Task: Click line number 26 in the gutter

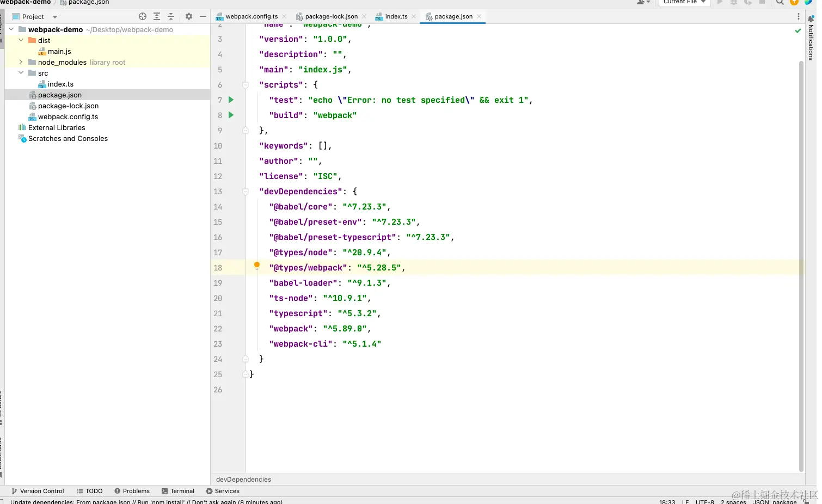Action: (218, 390)
